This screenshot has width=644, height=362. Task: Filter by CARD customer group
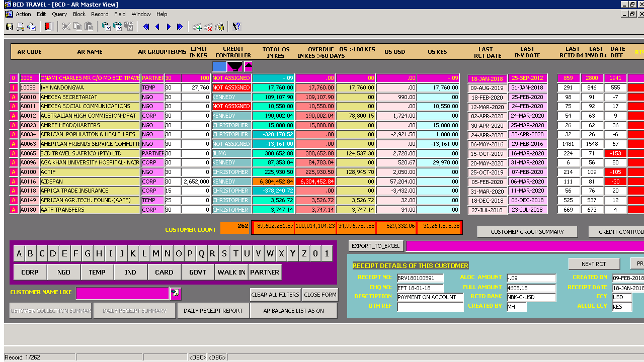(x=164, y=272)
